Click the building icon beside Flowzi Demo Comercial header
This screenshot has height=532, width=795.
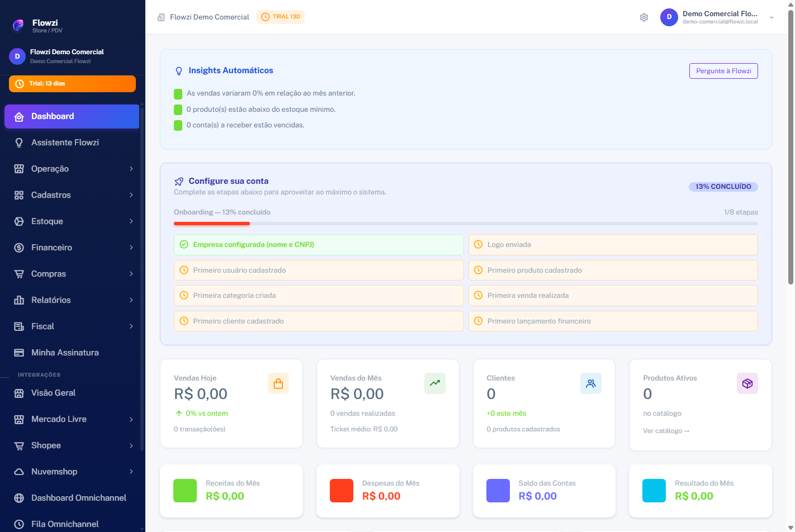pyautogui.click(x=162, y=17)
